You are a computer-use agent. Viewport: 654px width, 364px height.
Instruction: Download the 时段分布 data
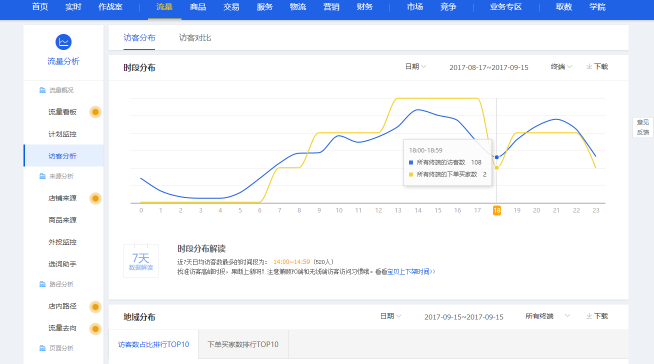(597, 67)
